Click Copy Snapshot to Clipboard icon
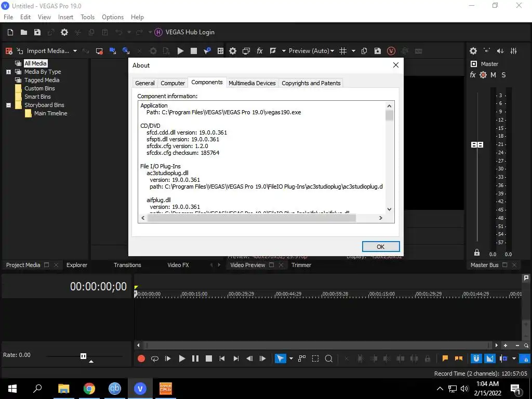 364,51
